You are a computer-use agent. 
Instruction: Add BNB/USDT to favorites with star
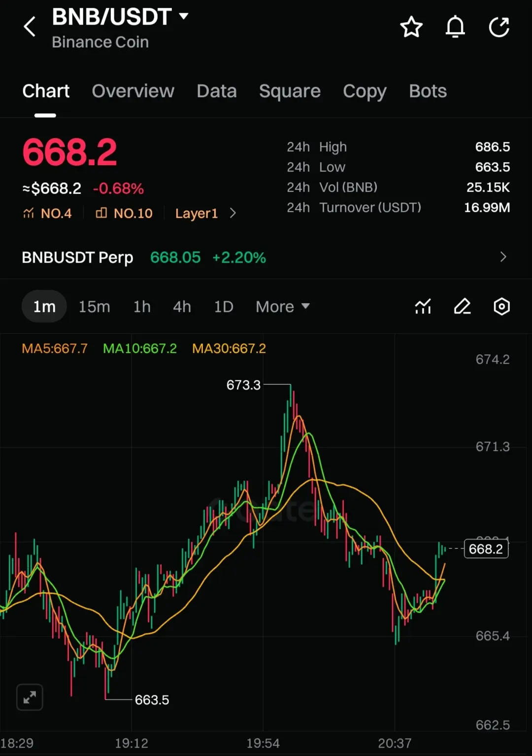coord(411,27)
